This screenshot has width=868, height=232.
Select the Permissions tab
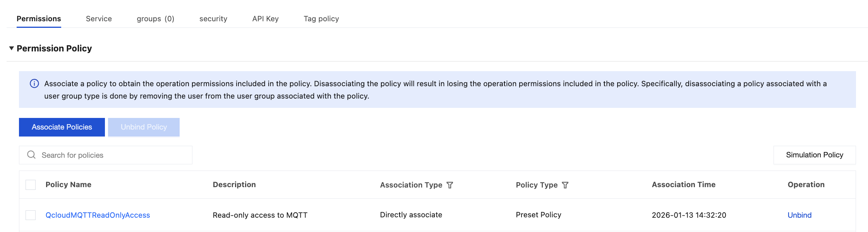(39, 19)
